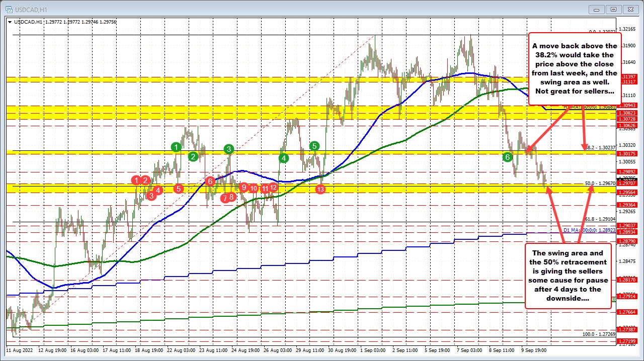
Task: Select red marker 4 on the chart
Action: (157, 190)
